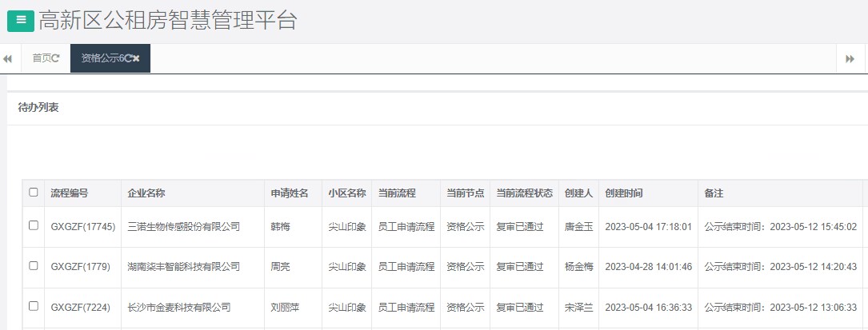Click company 湖南染丰智能科技有限公司

pos(184,267)
